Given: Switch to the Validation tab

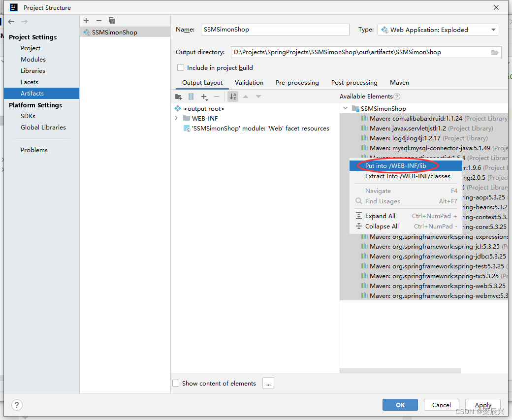Looking at the screenshot, I should (249, 83).
